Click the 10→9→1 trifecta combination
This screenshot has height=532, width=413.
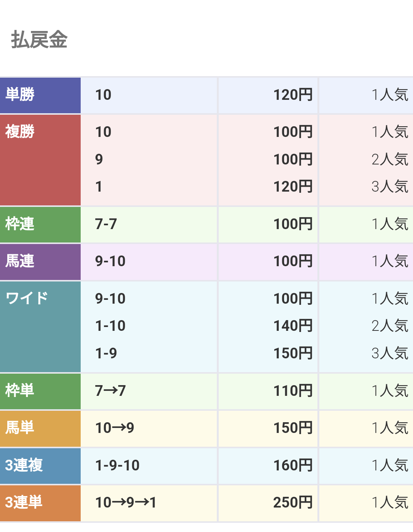(x=126, y=503)
